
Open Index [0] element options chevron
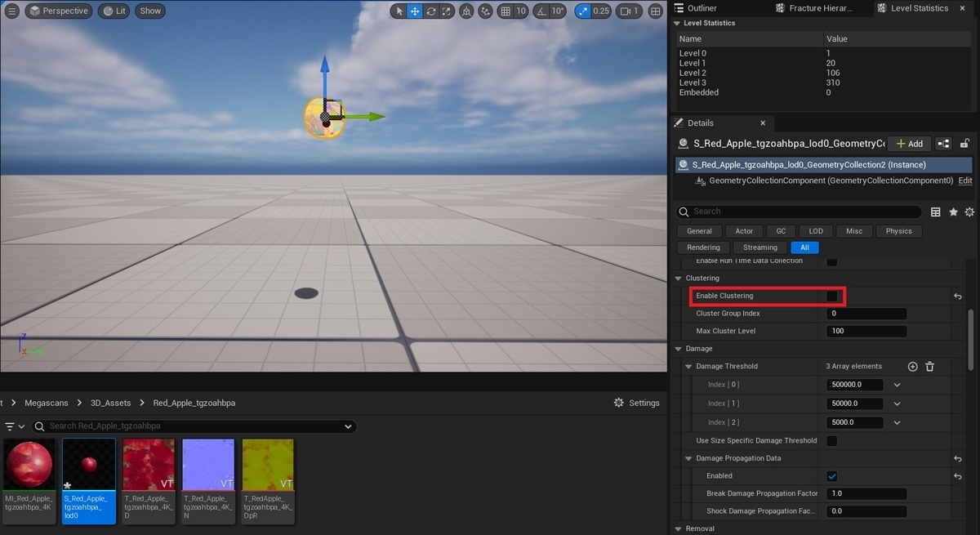[x=898, y=385]
